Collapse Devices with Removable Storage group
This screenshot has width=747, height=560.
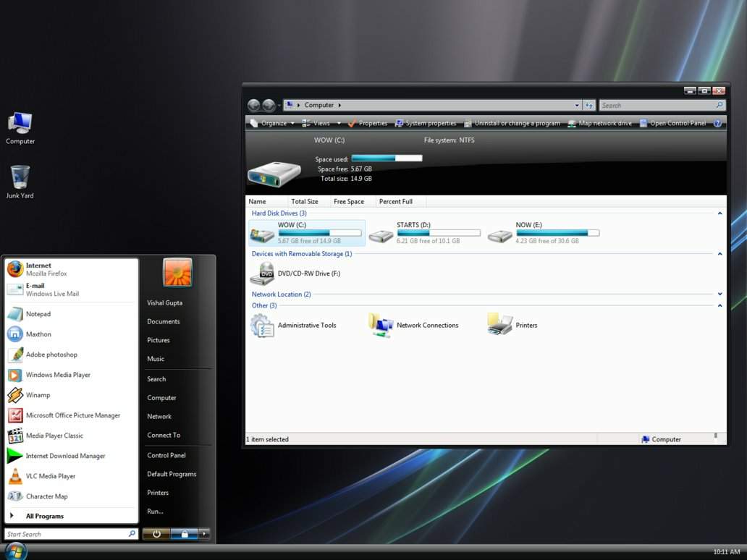pyautogui.click(x=719, y=254)
